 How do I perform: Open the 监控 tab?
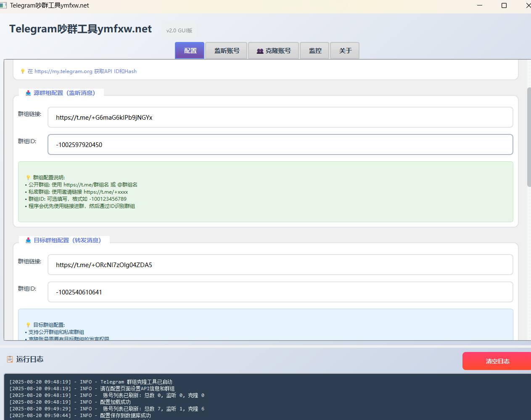(x=314, y=51)
